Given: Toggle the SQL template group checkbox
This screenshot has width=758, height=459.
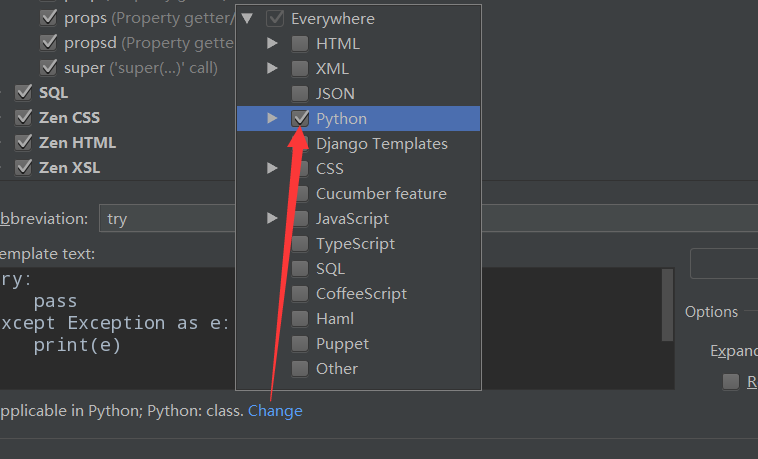Looking at the screenshot, I should (24, 93).
